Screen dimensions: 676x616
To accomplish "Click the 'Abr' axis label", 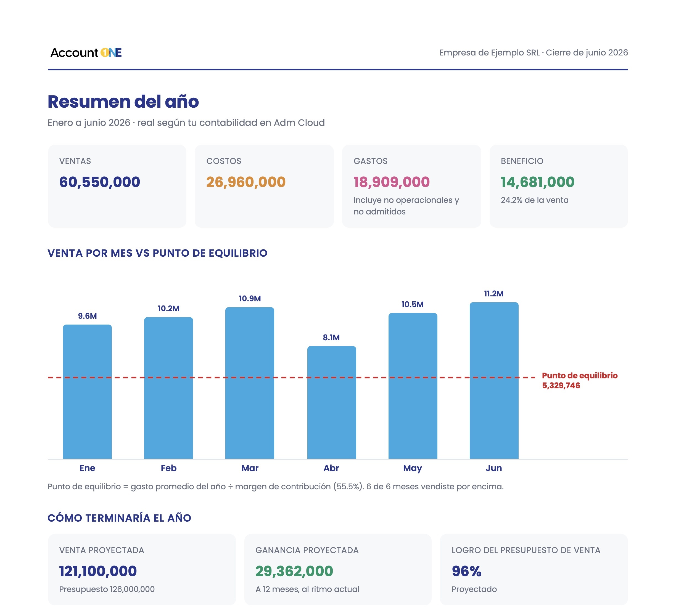I will 331,468.
